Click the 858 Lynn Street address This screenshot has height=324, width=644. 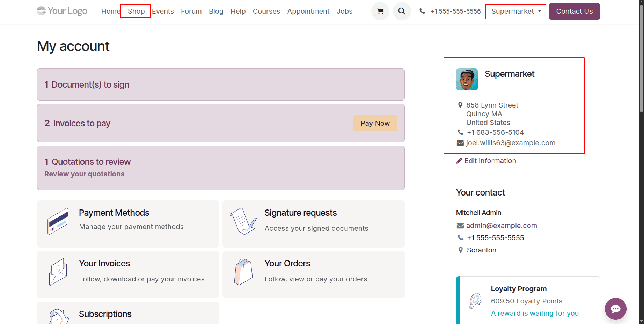pos(492,105)
